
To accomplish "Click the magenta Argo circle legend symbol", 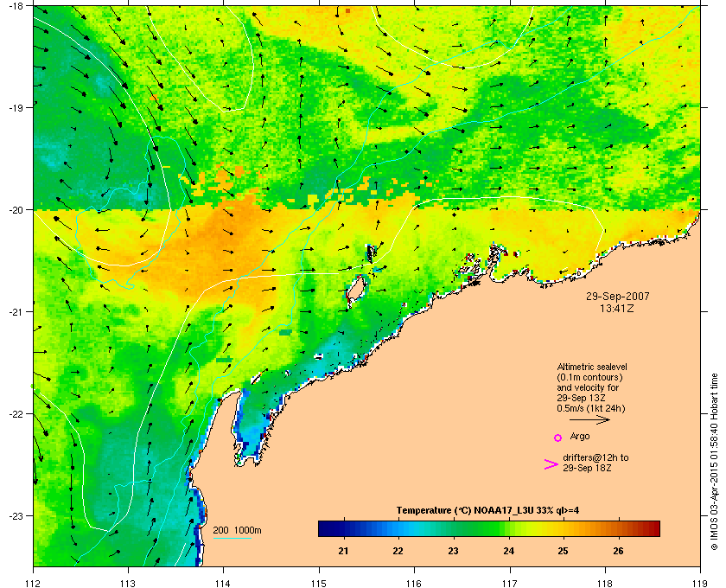I will 558,438.
